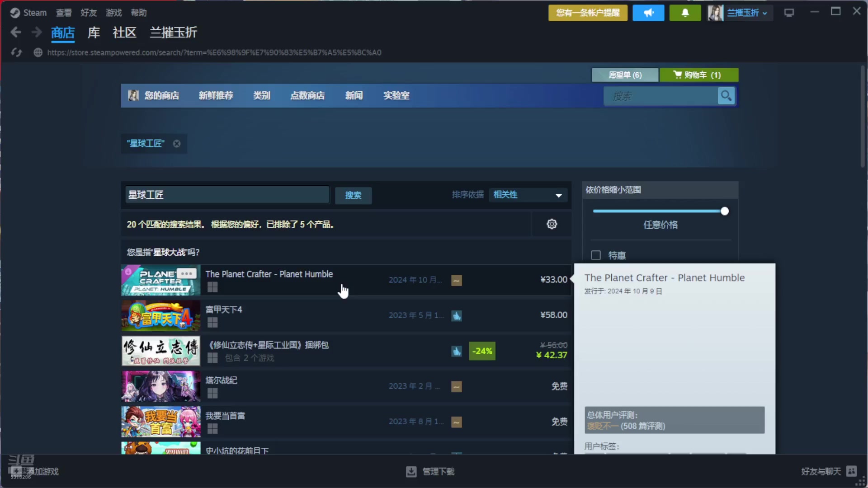Enable the 特惠 checkbox
The image size is (868, 488).
pos(596,255)
